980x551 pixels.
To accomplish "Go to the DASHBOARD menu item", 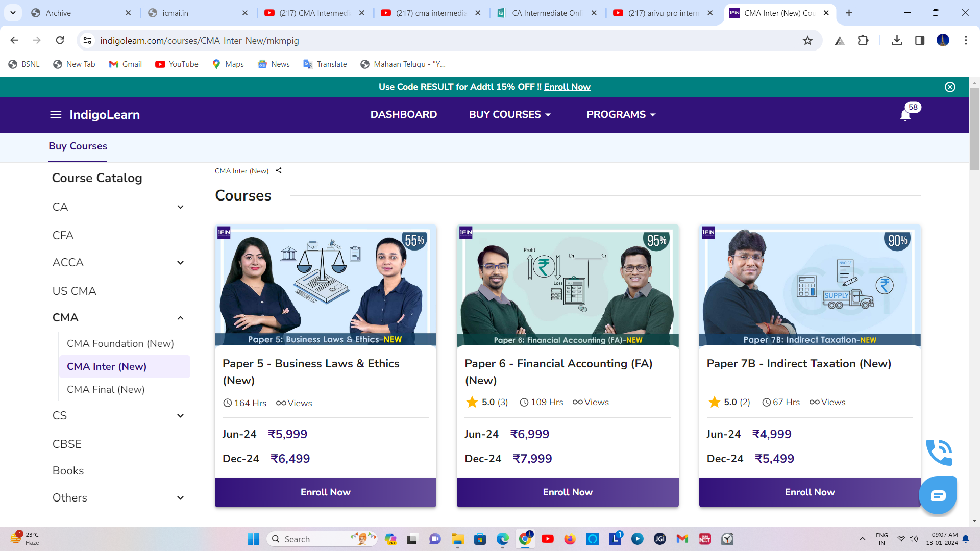I will [403, 115].
